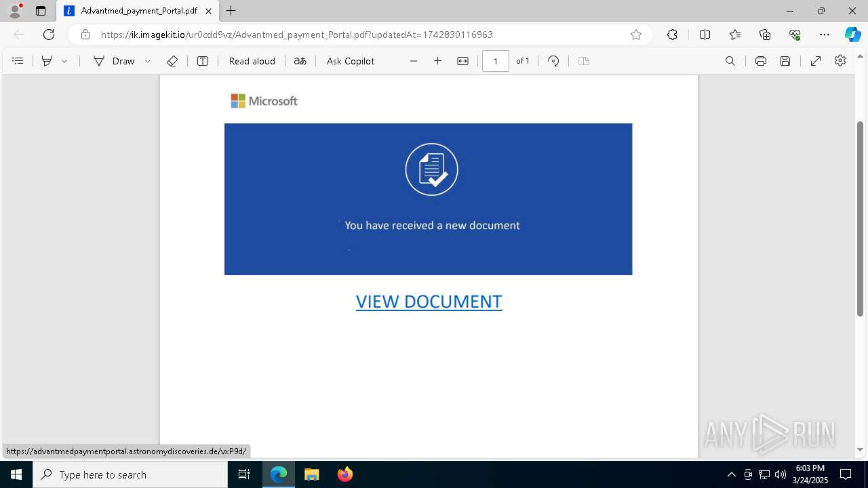This screenshot has width=868, height=488.
Task: Open Collections
Action: 765,35
